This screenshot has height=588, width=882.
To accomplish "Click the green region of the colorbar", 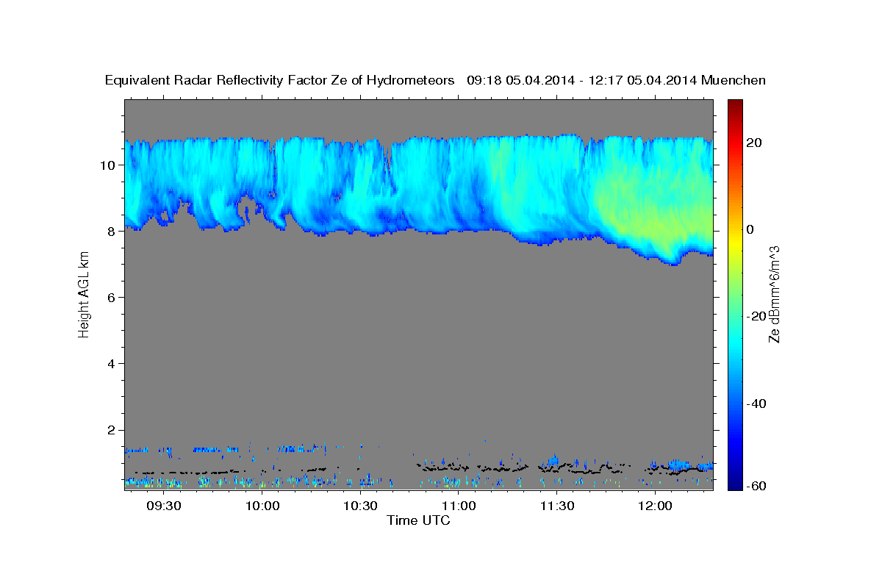I will [734, 294].
